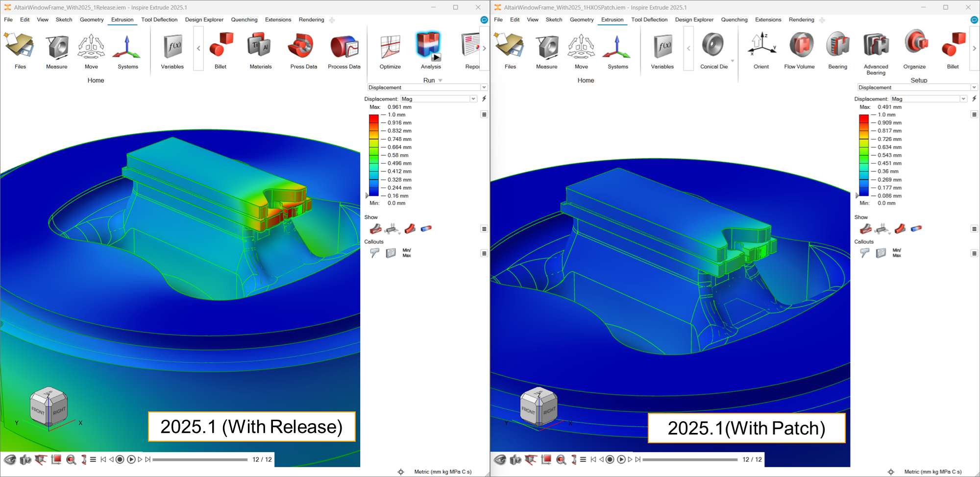The width and height of the screenshot is (980, 477).
Task: Expand Conical Die dropdown arrow in right window
Action: (733, 61)
